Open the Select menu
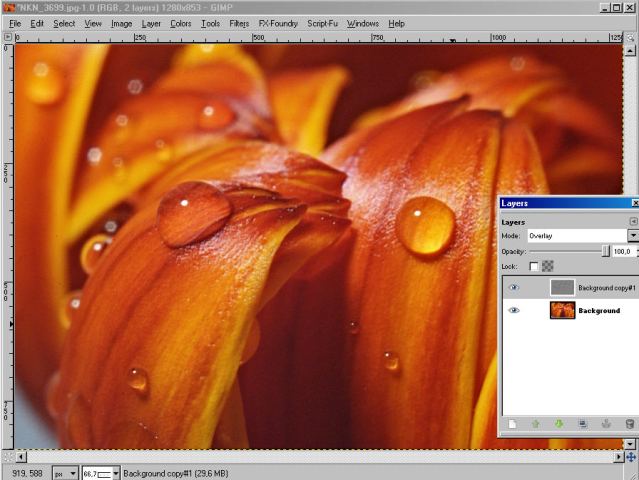639x480 pixels. [64, 24]
